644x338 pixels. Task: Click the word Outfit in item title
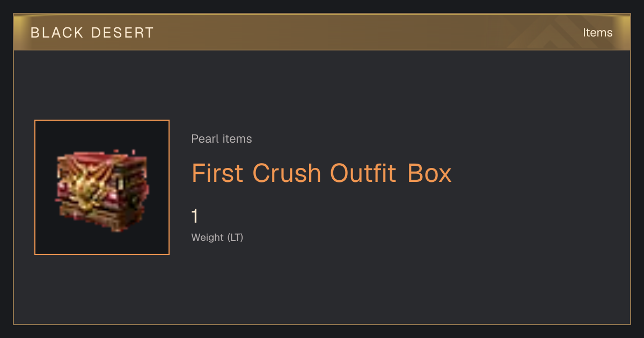coord(363,173)
